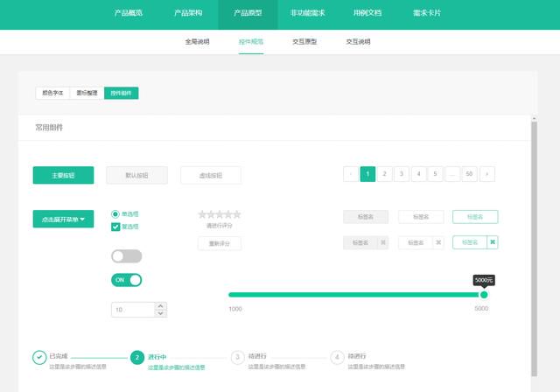Click the vertical scrollbar thumb of the panel

(x=535, y=248)
